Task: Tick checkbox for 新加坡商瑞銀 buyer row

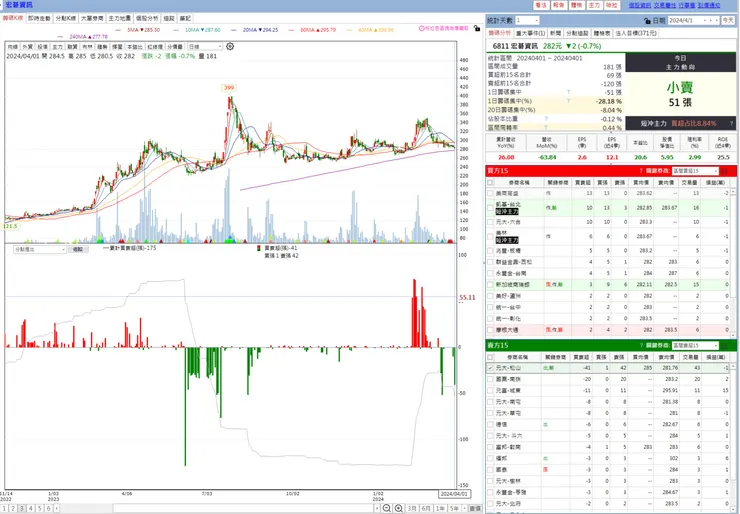Action: (x=490, y=285)
